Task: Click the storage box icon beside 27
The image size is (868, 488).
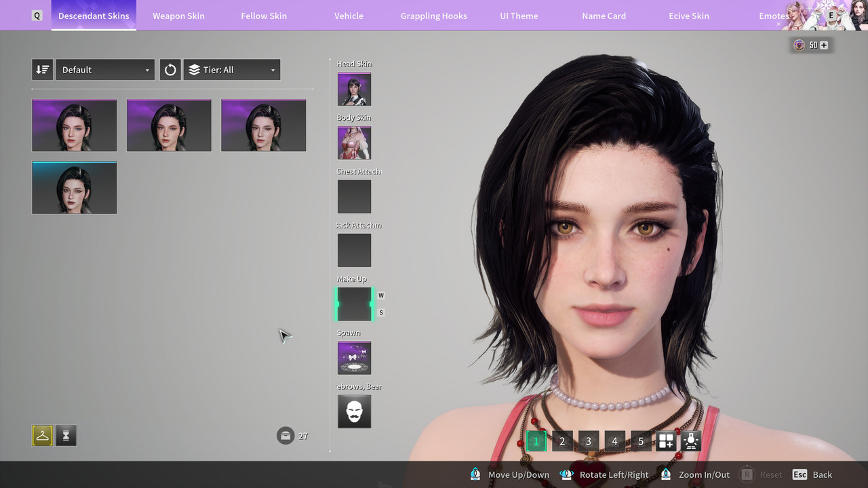Action: click(x=285, y=436)
